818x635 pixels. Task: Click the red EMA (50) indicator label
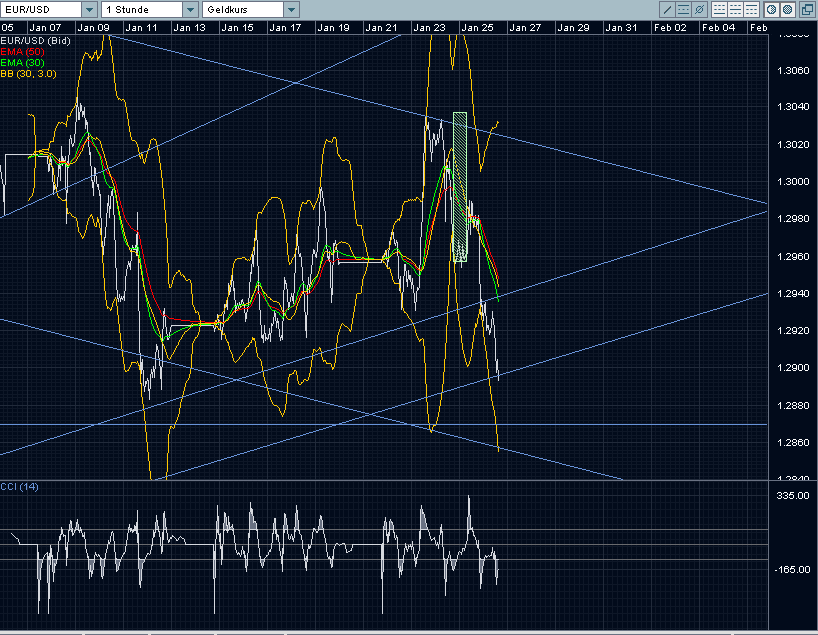(x=21, y=51)
